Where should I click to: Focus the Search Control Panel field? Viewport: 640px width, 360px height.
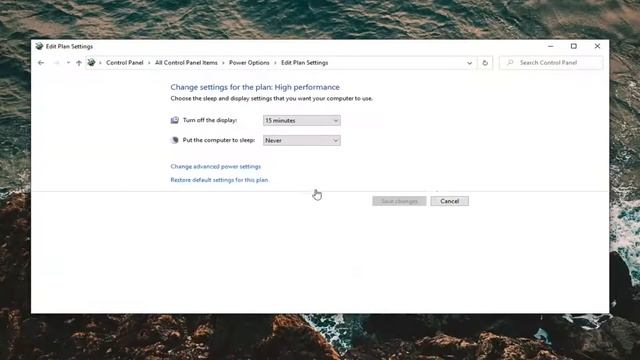551,62
